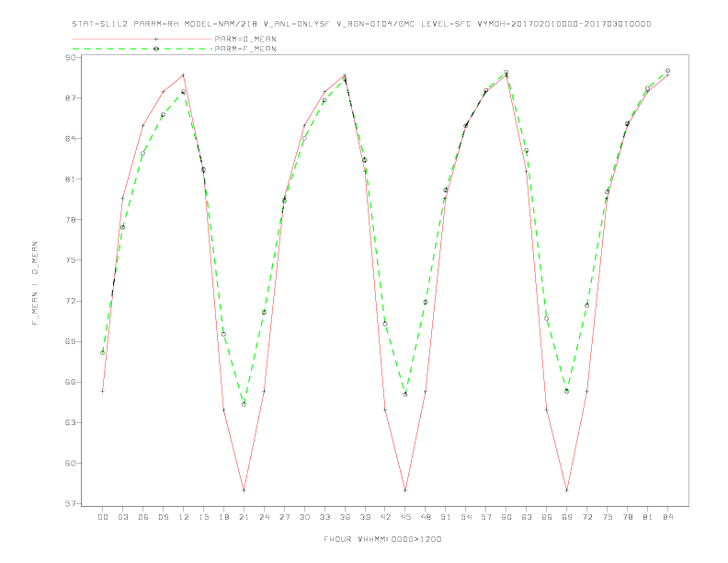
Task: Click x-axis hour label 21
Action: [244, 517]
